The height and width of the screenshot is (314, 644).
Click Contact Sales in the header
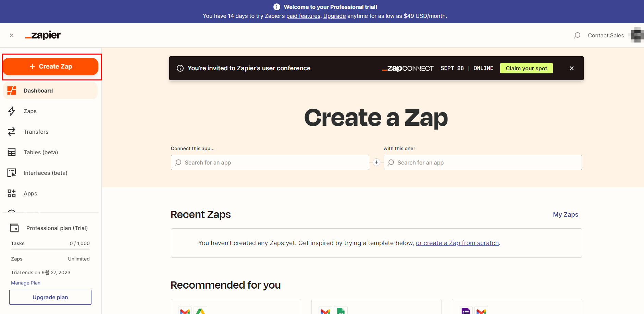[606, 35]
